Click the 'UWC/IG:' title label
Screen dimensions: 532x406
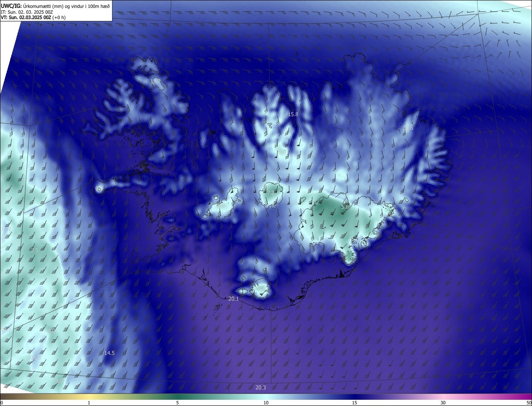coord(11,6)
